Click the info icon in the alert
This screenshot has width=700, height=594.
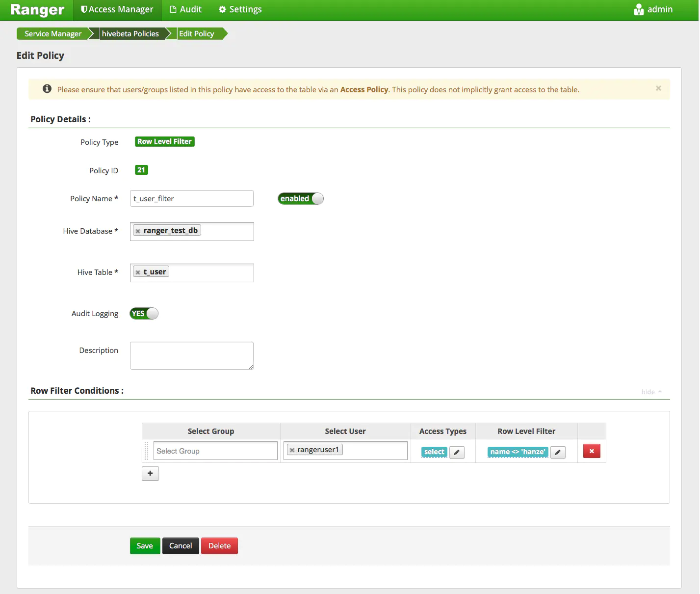pyautogui.click(x=47, y=89)
